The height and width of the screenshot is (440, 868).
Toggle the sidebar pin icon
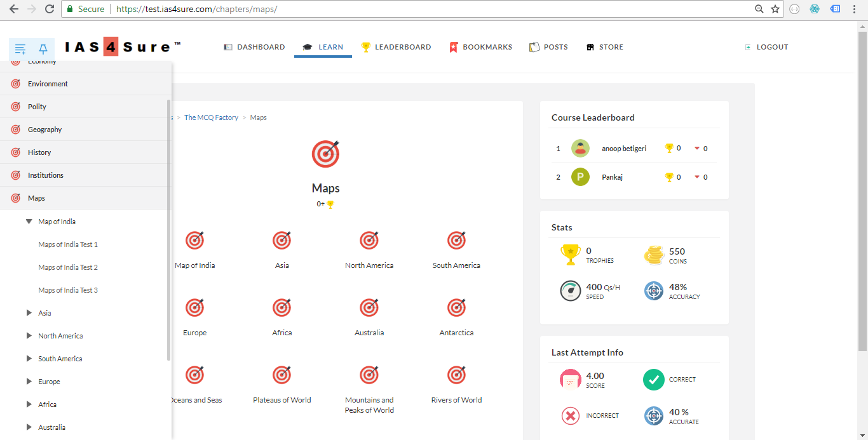click(x=43, y=48)
